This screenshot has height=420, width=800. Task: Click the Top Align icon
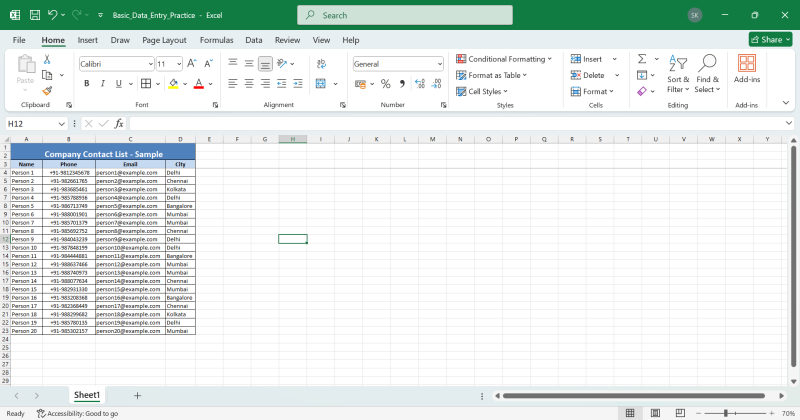tap(233, 64)
